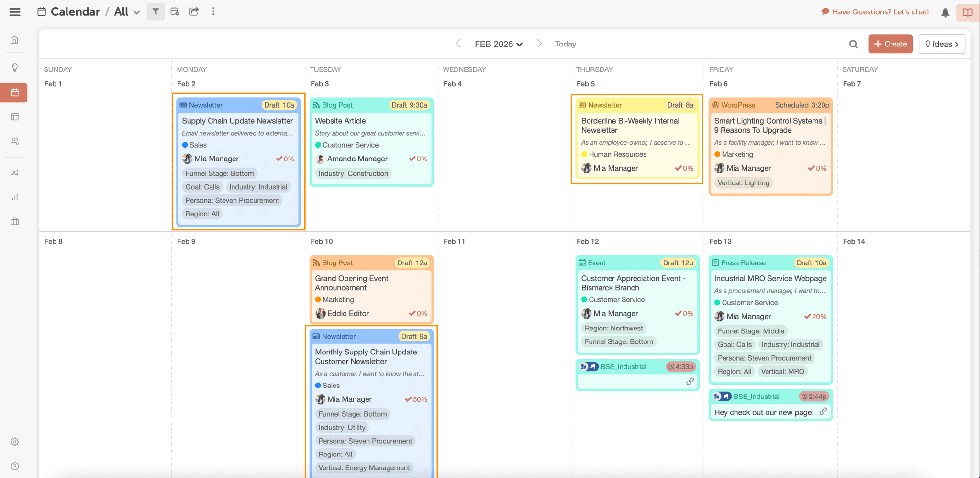
Task: Open the Ideas lightbulb in the sidebar
Action: [14, 68]
